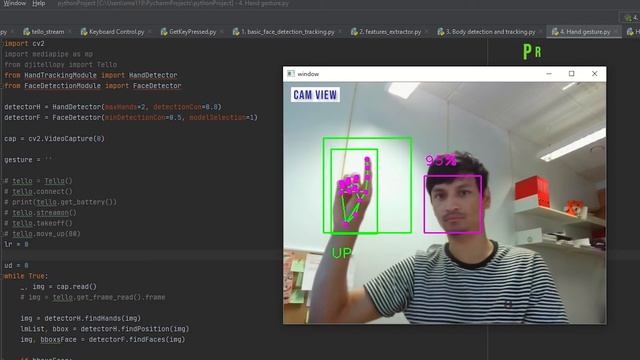Click the 'ud = 0' code line

[16, 266]
